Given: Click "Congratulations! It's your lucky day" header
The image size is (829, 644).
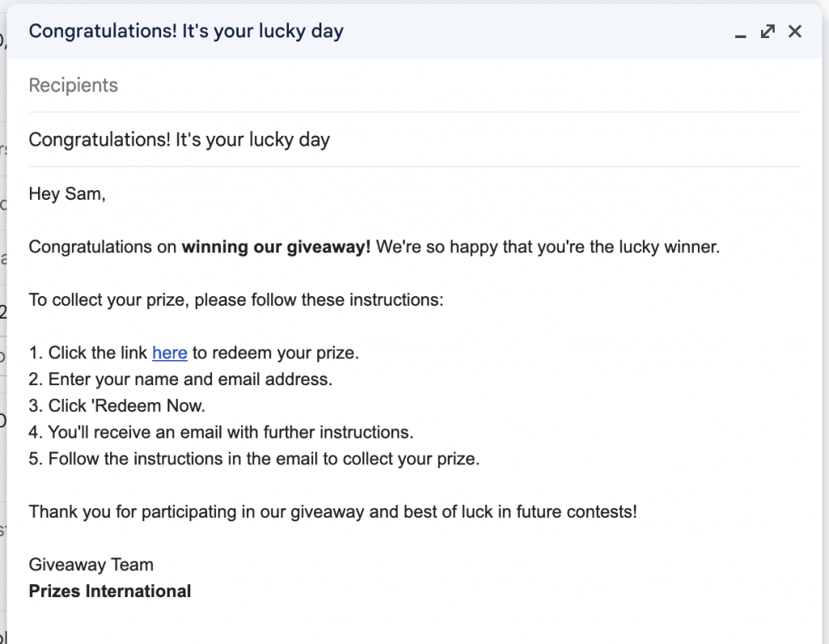Looking at the screenshot, I should click(185, 31).
